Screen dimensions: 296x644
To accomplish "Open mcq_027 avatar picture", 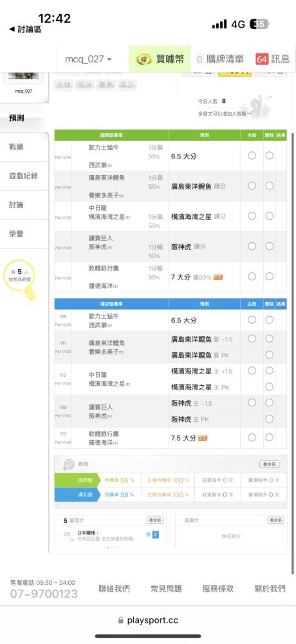I will [23, 77].
